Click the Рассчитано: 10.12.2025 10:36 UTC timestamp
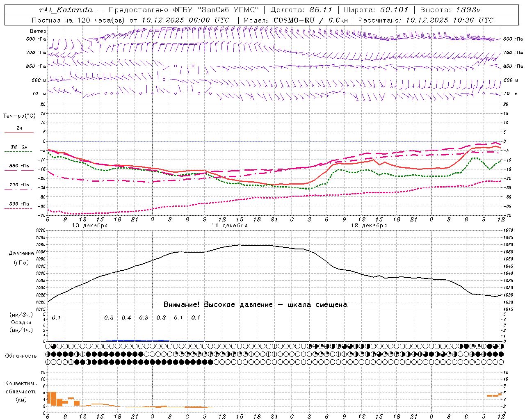 coord(426,20)
